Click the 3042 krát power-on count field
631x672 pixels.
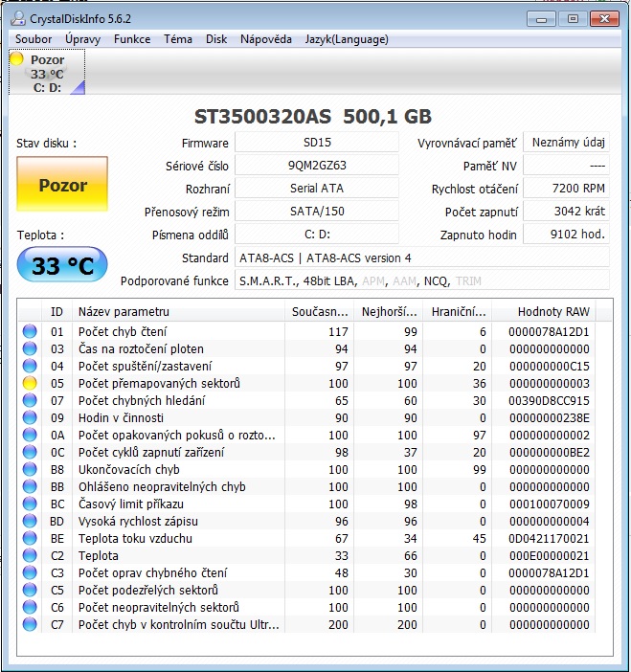566,212
